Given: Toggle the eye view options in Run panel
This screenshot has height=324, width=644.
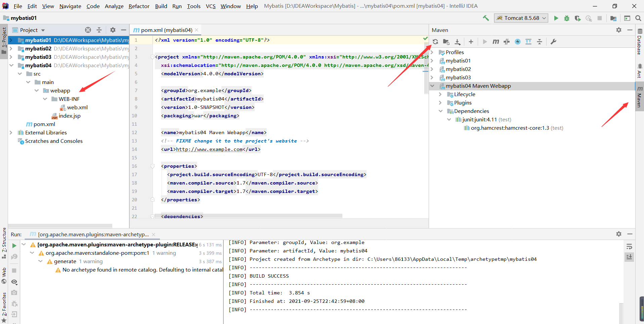Looking at the screenshot, I should (14, 282).
